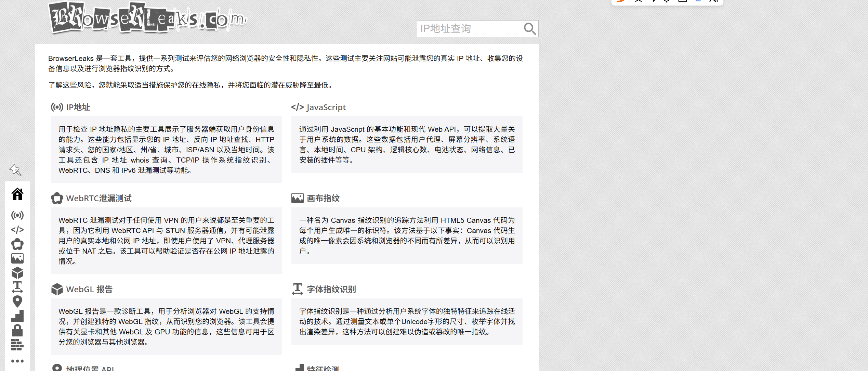Click the description starting '用于检查 IP 地址隐私'
The width and height of the screenshot is (868, 371).
click(x=167, y=150)
